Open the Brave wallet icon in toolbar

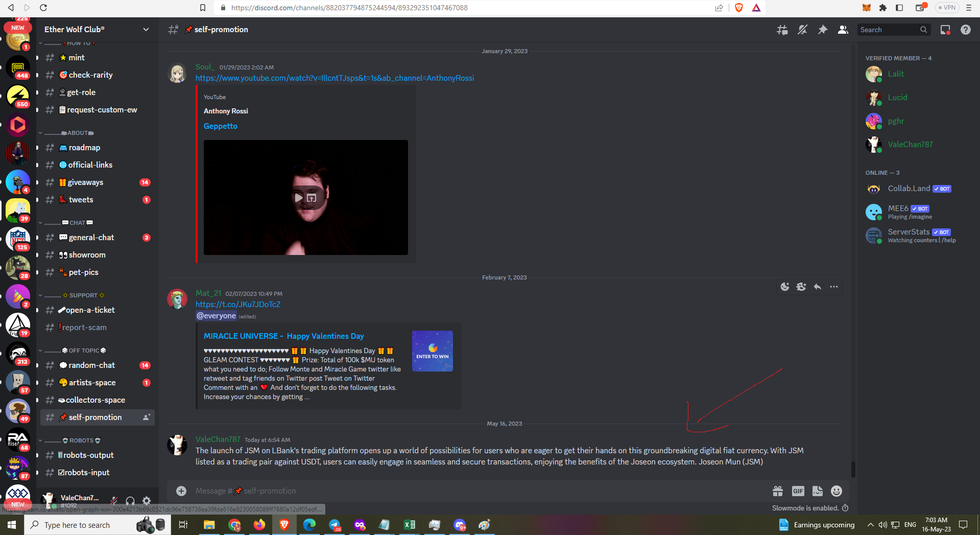(920, 8)
